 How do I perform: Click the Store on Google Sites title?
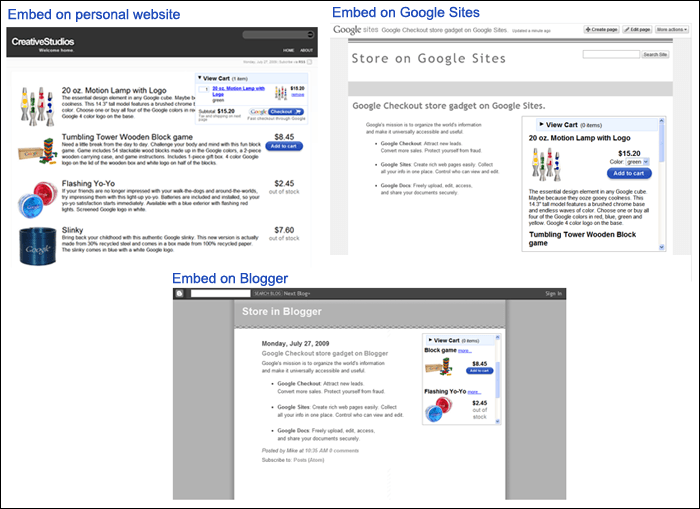point(429,58)
